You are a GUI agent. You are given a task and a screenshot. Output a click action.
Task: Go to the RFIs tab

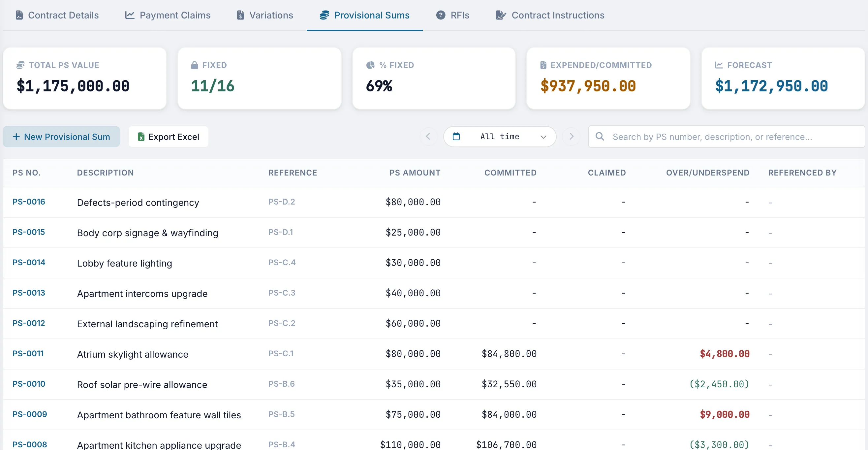pos(452,15)
